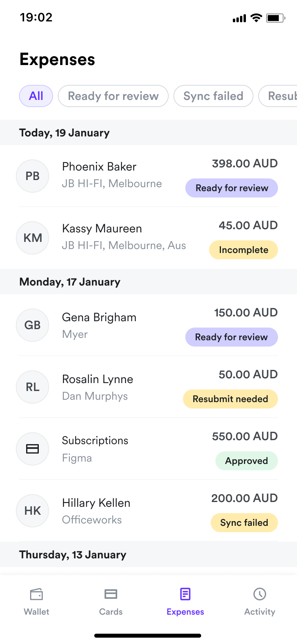Viewport: 297px width, 644px height.
Task: Tap the PB avatar for Phoenix Baker
Action: (x=32, y=176)
